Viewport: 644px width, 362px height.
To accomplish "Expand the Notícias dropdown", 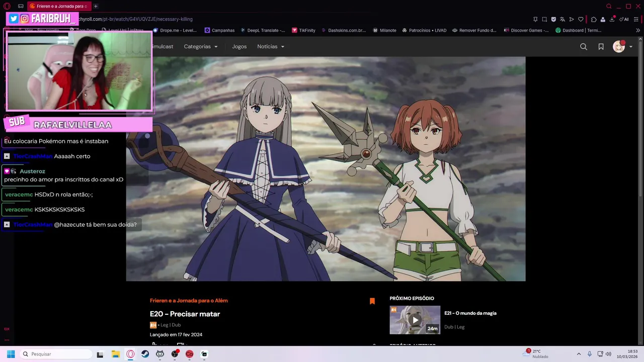I will pyautogui.click(x=271, y=46).
